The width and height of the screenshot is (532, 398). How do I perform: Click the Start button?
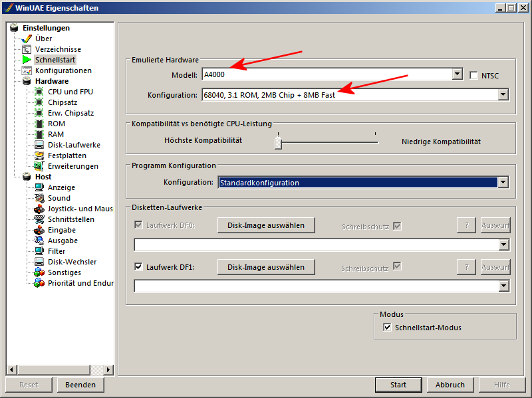(398, 385)
